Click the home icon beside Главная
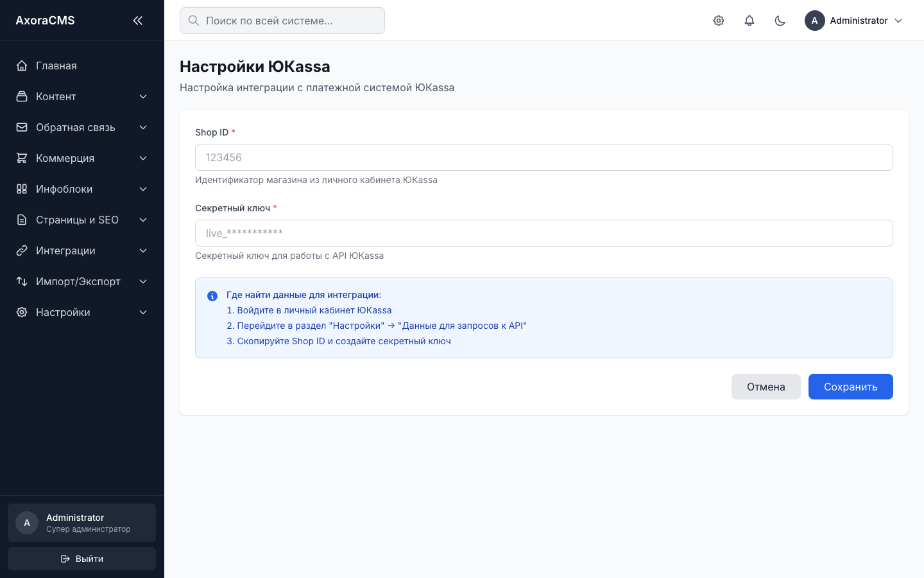Image resolution: width=924 pixels, height=578 pixels. (22, 66)
